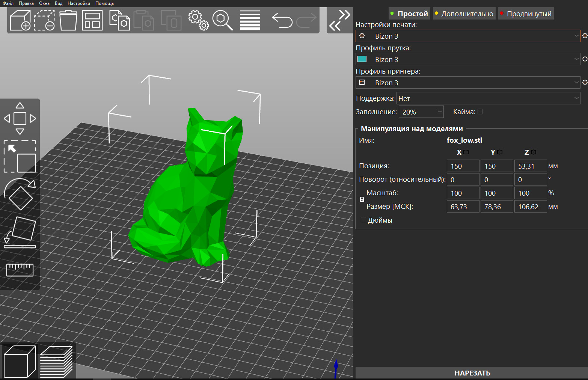Click the add model cube icon

(x=20, y=20)
